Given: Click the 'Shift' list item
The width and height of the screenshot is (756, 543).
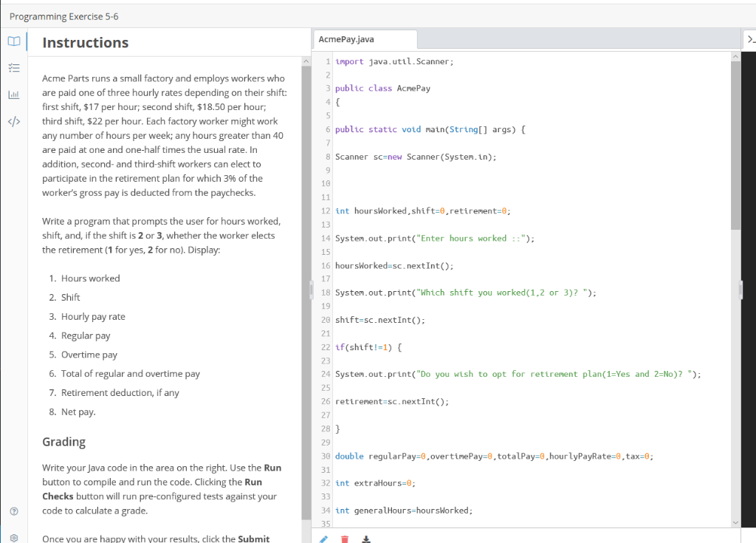Looking at the screenshot, I should tap(70, 297).
